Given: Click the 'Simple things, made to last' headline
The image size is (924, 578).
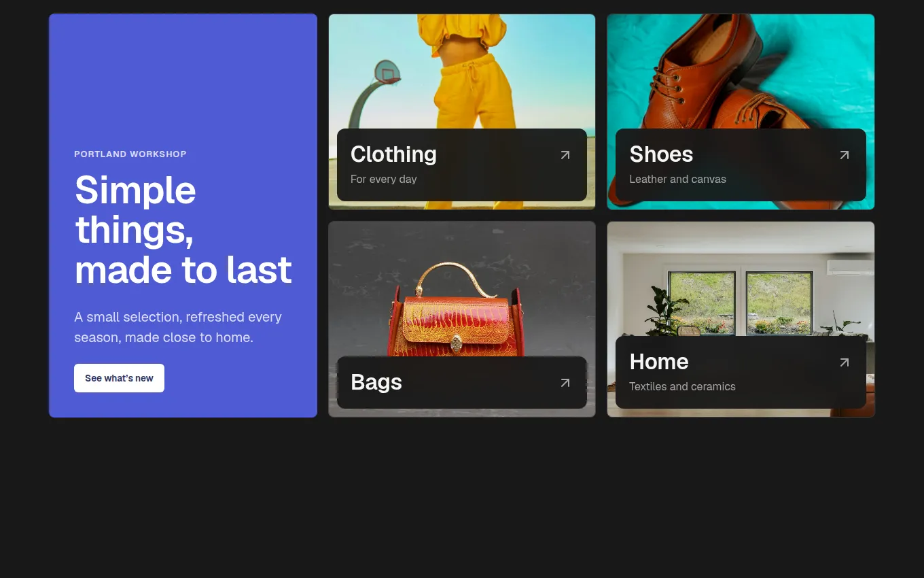Looking at the screenshot, I should [x=183, y=230].
